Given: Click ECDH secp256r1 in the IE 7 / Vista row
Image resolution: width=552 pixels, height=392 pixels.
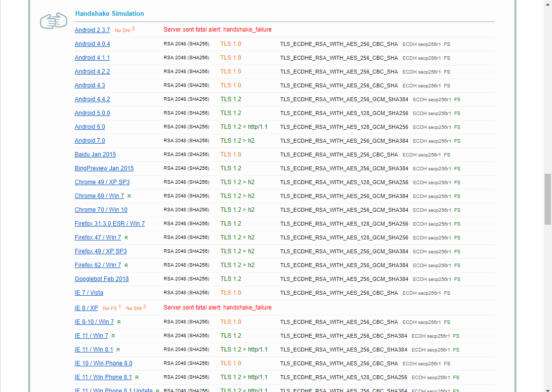Looking at the screenshot, I should (x=422, y=293).
